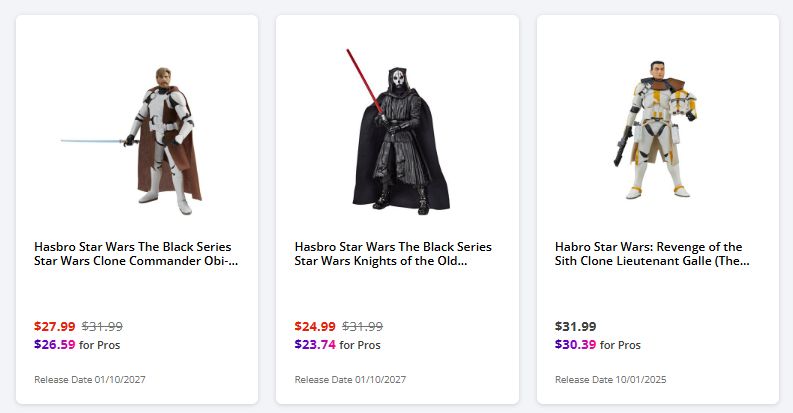Click the Knights of the Old Republic product title
This screenshot has width=793, height=413.
coord(393,254)
